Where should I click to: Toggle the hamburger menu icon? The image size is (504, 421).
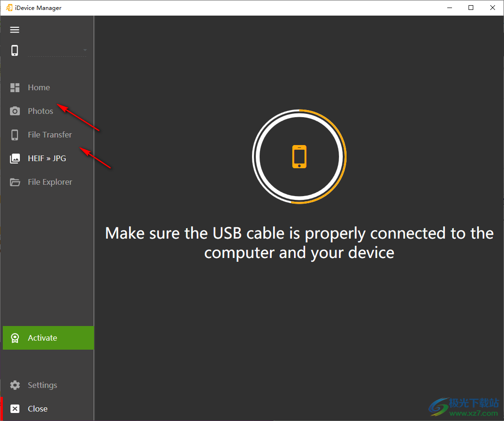pos(15,30)
